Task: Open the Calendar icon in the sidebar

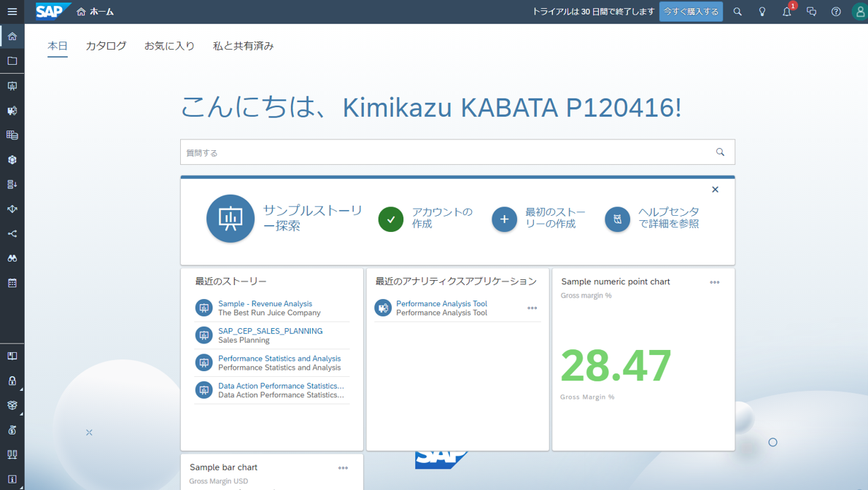Action: [x=12, y=283]
